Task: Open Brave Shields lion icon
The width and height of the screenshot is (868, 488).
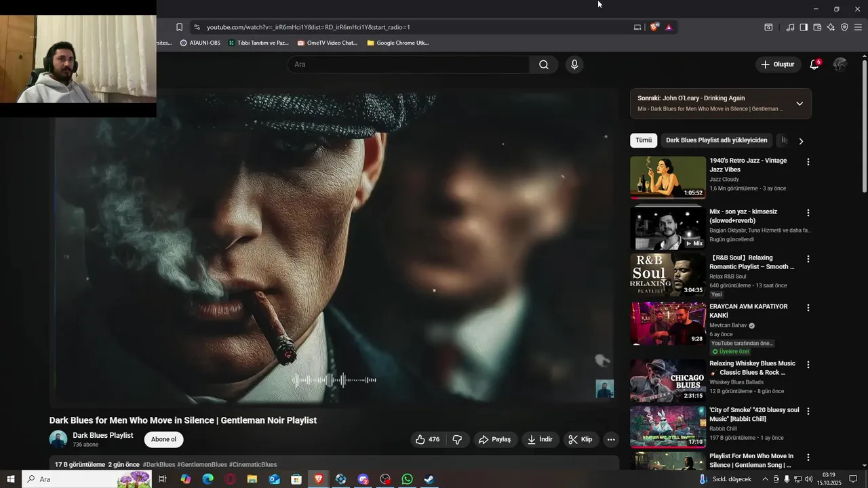Action: pos(654,27)
